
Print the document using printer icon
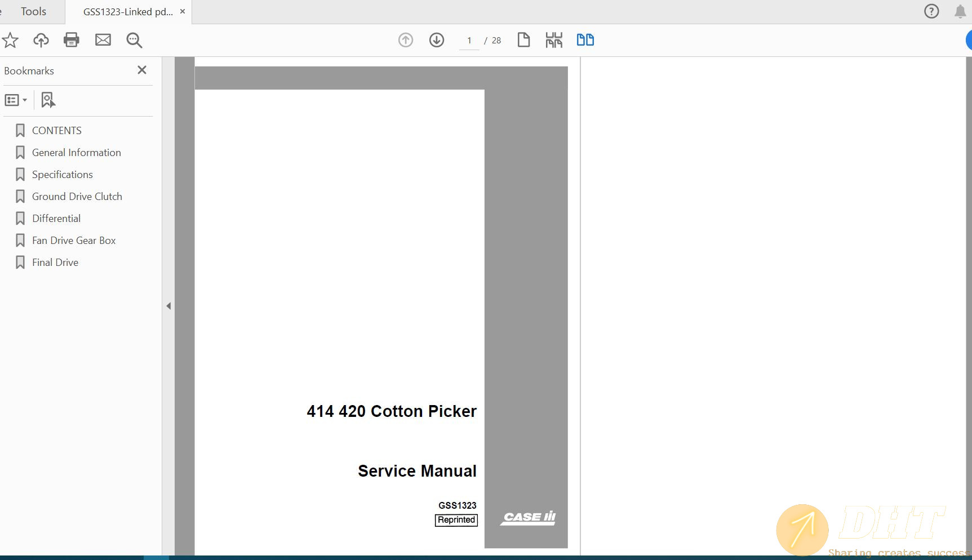point(72,40)
